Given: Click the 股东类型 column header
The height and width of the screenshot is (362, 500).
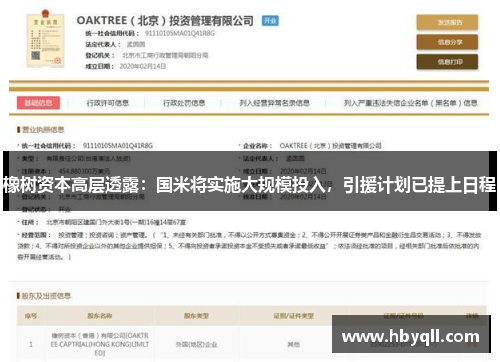Looking at the screenshot, I should (196, 316).
